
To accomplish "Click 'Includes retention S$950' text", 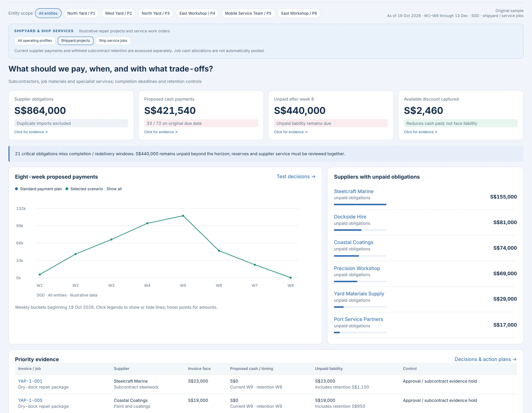I will [x=340, y=406].
